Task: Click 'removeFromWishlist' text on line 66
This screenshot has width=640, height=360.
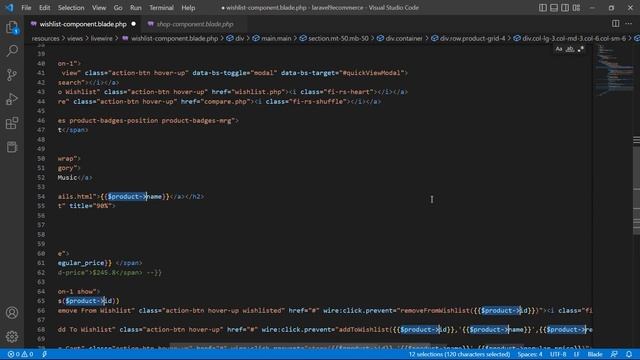Action: pos(435,311)
